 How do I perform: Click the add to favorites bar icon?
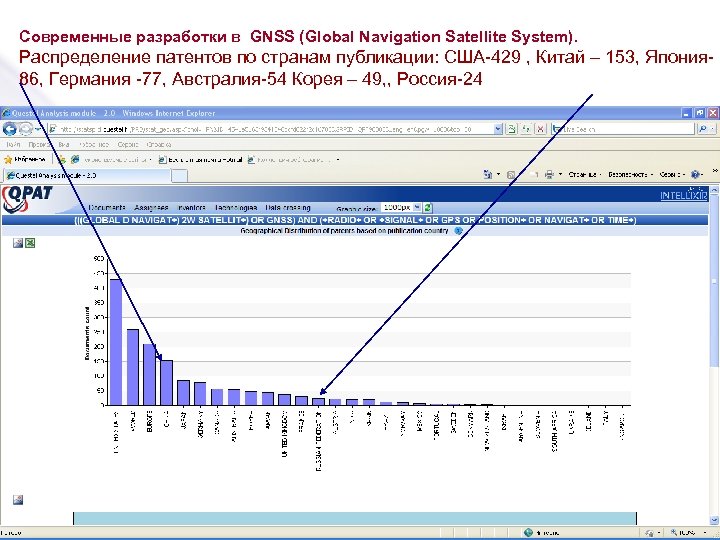61,159
